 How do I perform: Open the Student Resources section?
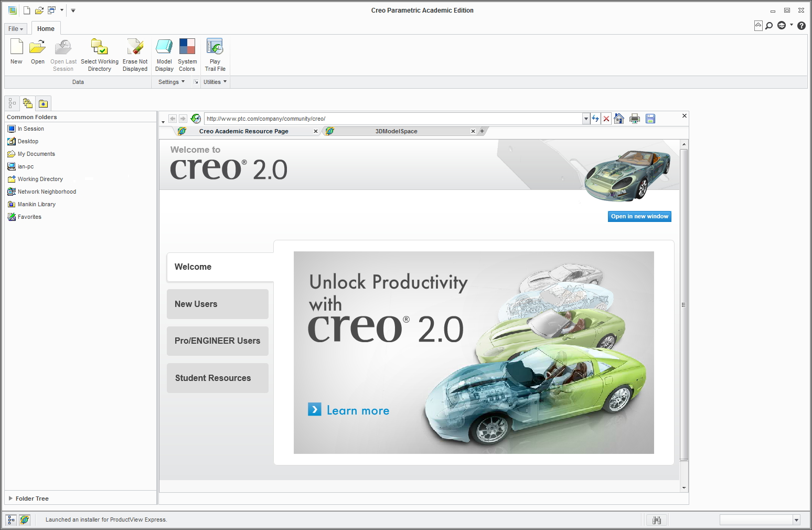218,378
